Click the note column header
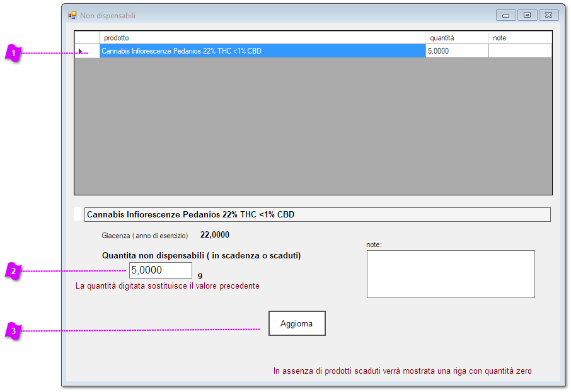The image size is (571, 392). 520,38
